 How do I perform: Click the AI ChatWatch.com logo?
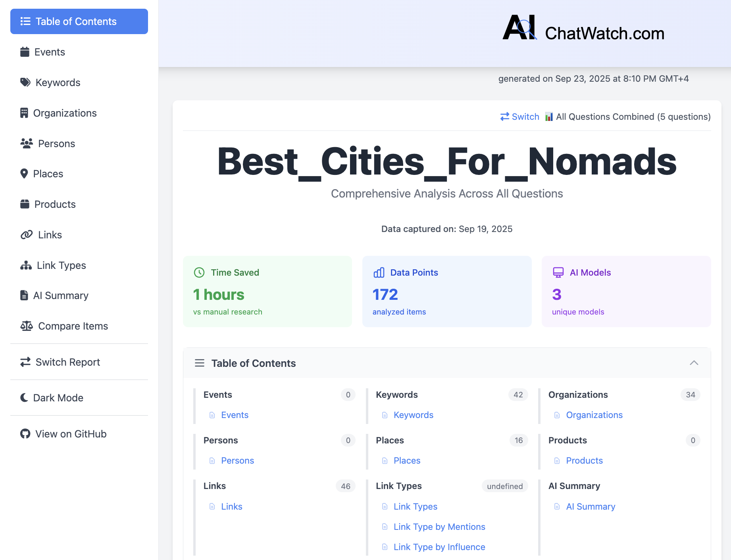583,29
